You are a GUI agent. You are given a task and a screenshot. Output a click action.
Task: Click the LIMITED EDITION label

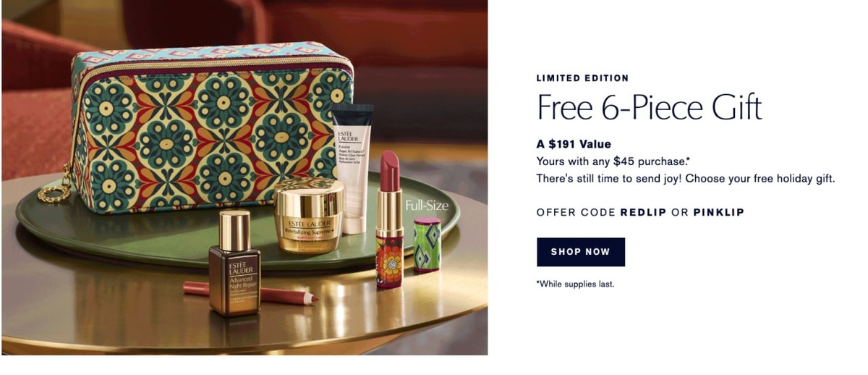pos(582,78)
